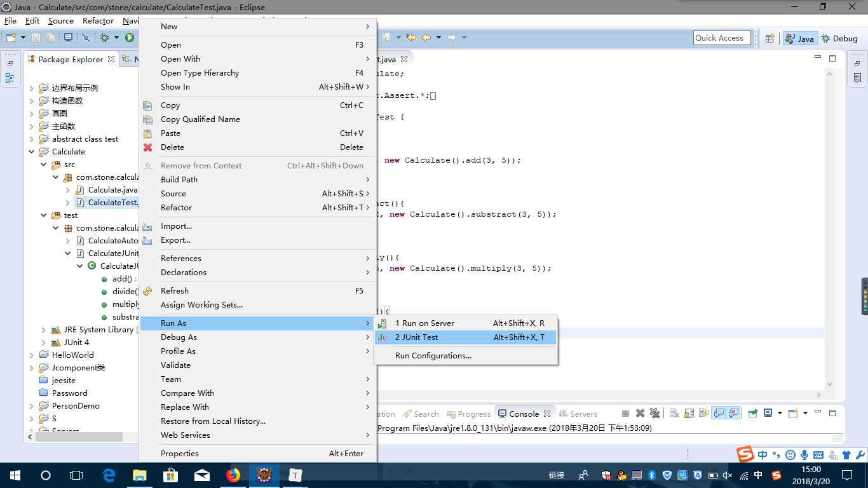Open the File menu
Viewport: 868px width, 488px height.
tap(10, 21)
